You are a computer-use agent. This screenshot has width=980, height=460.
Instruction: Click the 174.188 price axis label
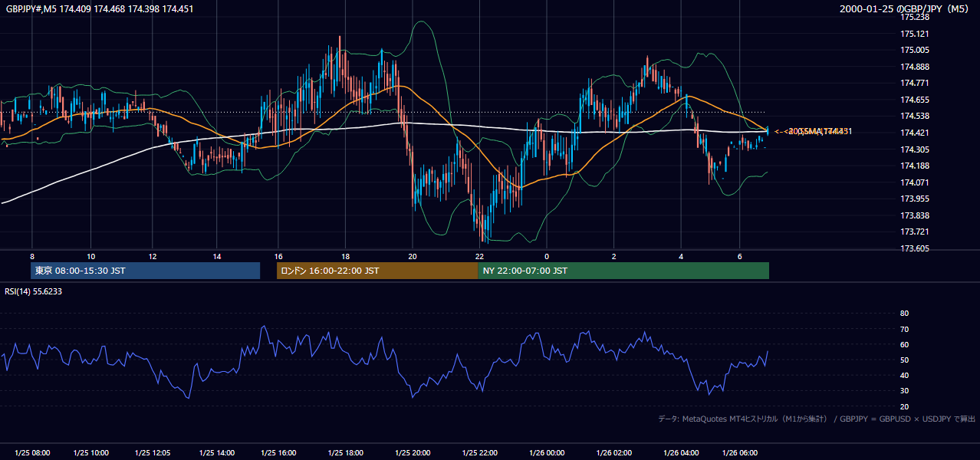click(915, 166)
